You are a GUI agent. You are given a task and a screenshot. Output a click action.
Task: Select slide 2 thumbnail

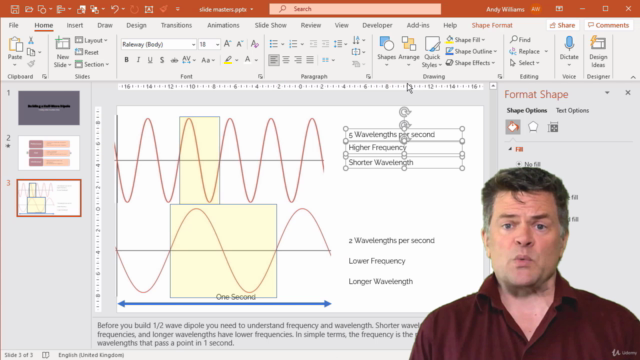pos(49,153)
